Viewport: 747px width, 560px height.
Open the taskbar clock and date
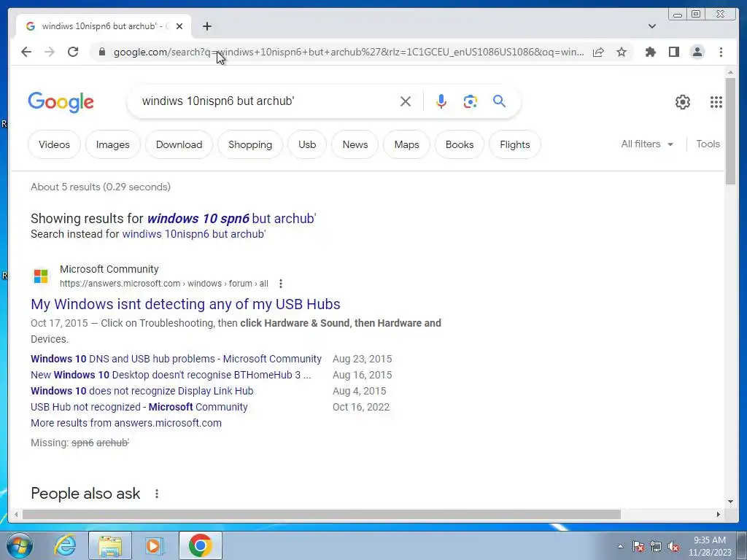tap(710, 546)
